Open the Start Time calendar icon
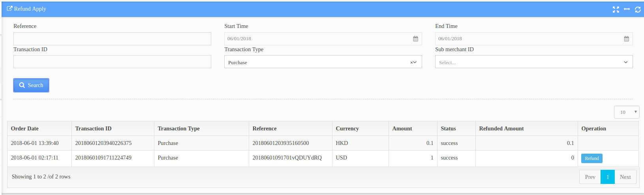Screen dimensions: 644x195 click(x=415, y=39)
